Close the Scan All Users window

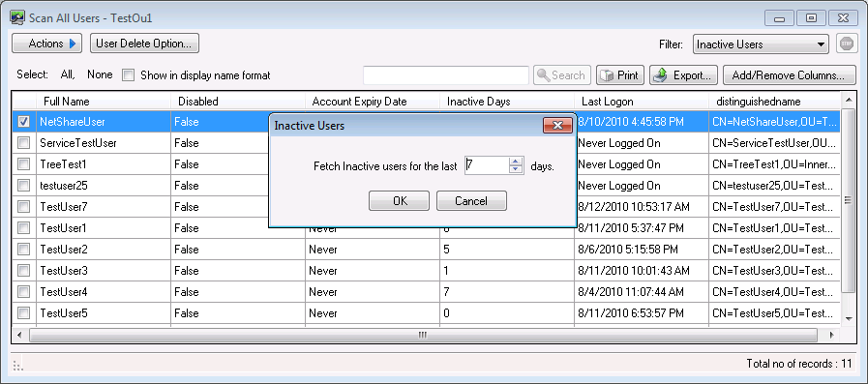843,18
